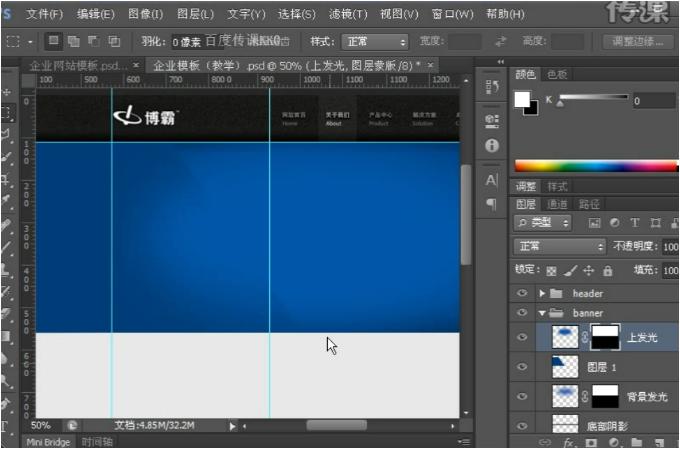Screen dimensions: 680x449
Task: Swap width and height arrows icon
Action: coord(500,42)
